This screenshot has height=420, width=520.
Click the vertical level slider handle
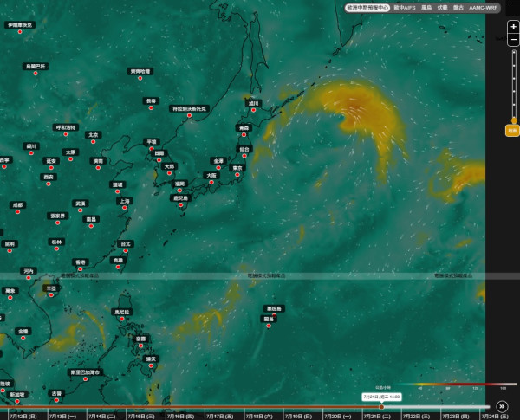click(x=514, y=120)
